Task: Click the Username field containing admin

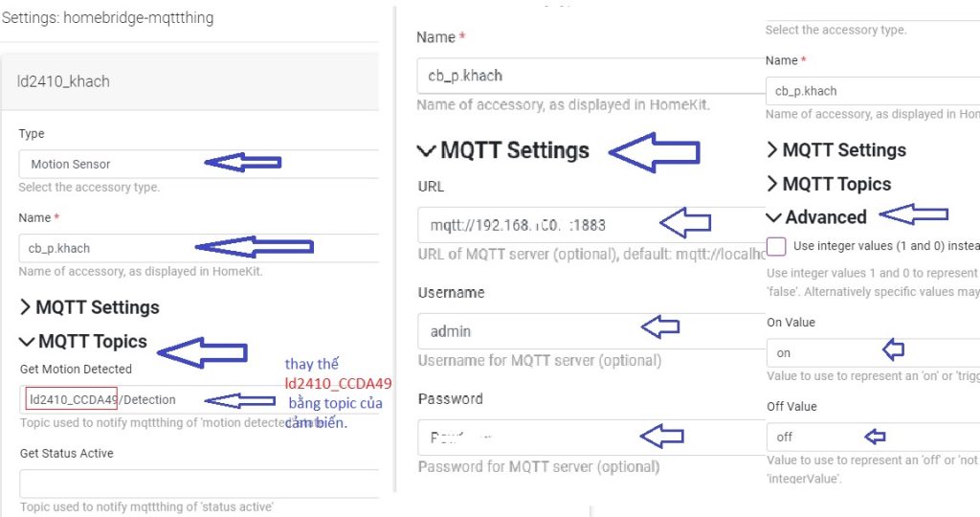Action: (x=526, y=331)
